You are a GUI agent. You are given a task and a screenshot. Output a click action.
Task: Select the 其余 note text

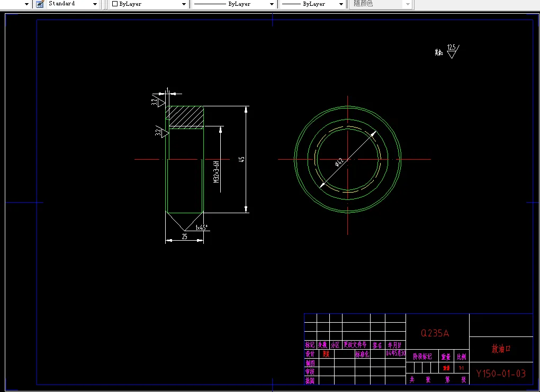click(439, 52)
